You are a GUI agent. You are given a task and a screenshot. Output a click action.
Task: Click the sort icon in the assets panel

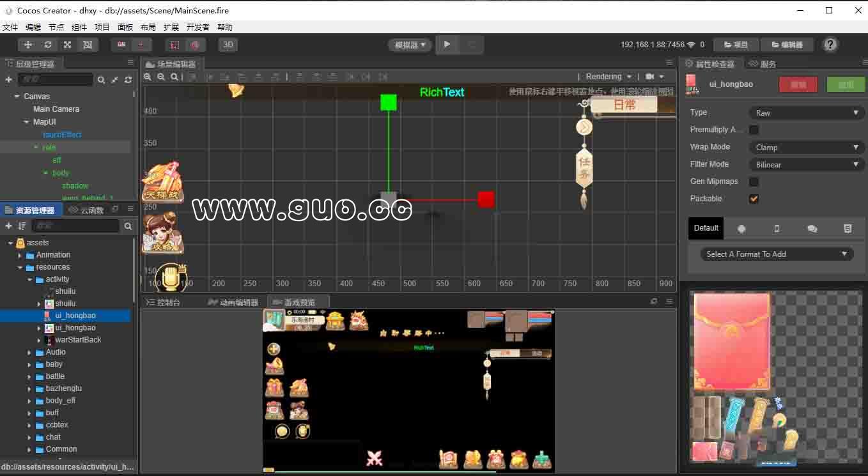click(x=22, y=226)
